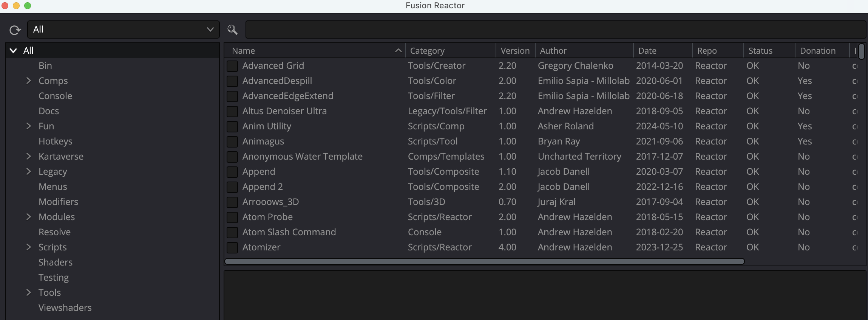Expand the Modules tree node

[28, 217]
